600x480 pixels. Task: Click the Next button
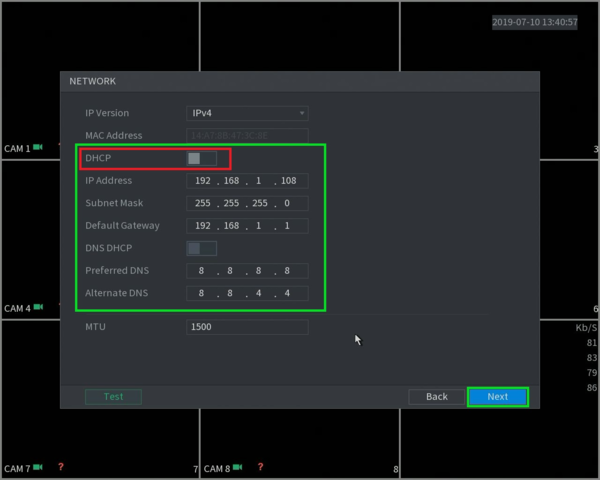pos(498,397)
